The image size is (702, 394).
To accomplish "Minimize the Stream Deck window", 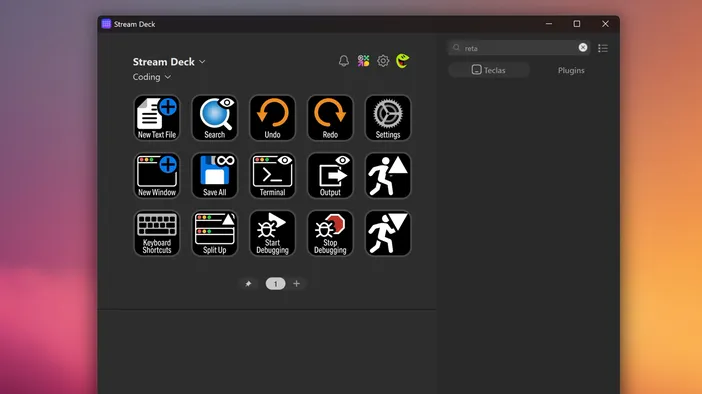I will (x=549, y=24).
